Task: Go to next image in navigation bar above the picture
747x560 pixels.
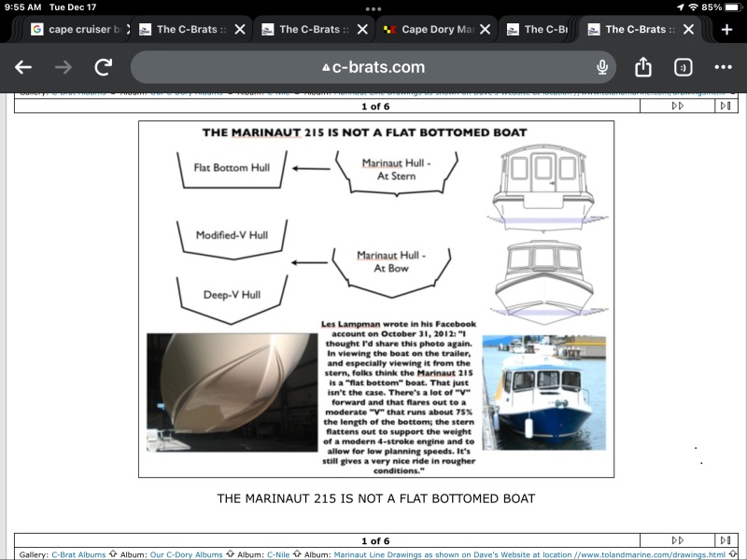Action: (678, 106)
